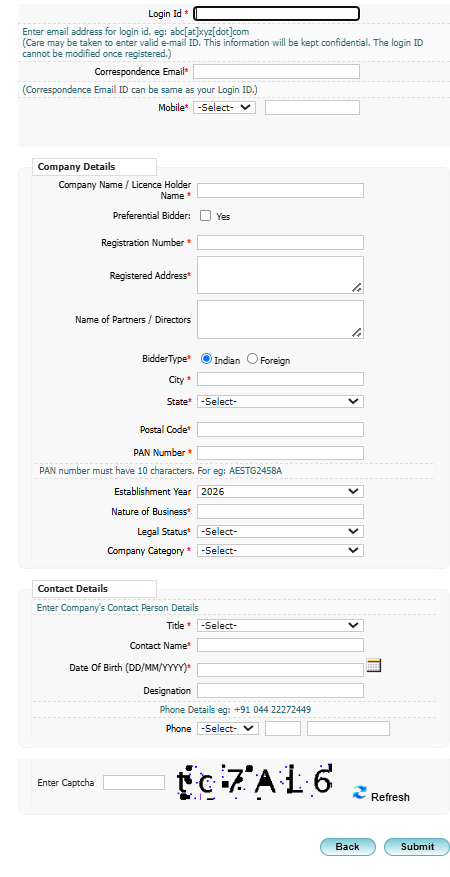Viewport: 450px width, 877px height.
Task: Click the captcha image
Action: (x=255, y=781)
